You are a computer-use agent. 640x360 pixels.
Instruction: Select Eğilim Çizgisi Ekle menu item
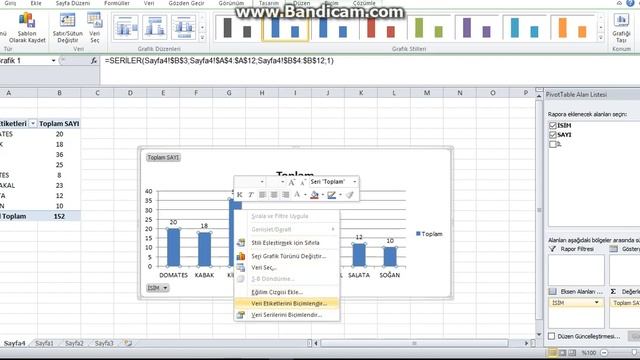(287, 292)
